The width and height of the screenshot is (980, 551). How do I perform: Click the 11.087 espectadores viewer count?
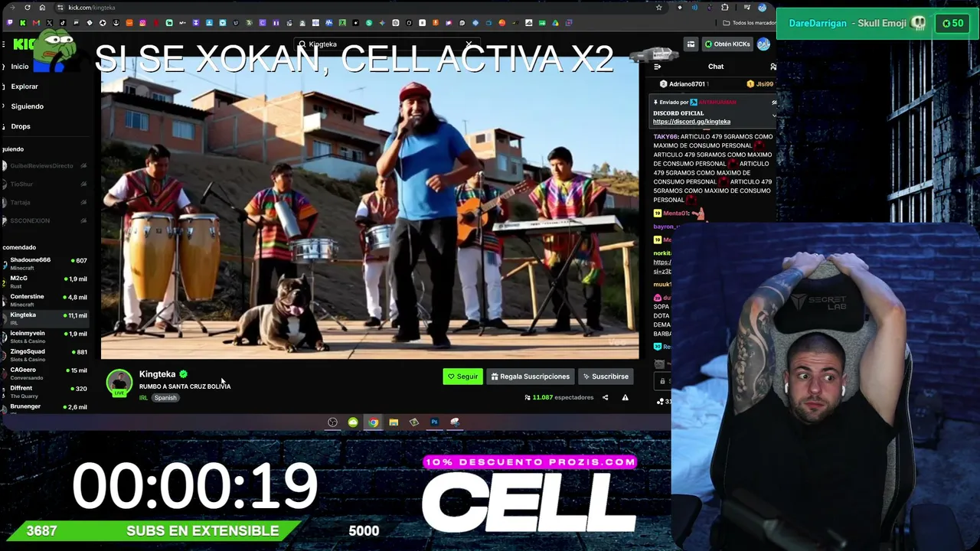(559, 398)
